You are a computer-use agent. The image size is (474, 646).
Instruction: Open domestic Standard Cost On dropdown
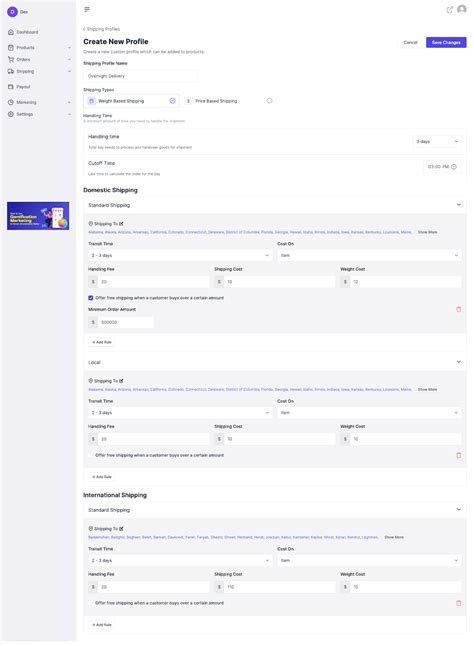pyautogui.click(x=369, y=255)
